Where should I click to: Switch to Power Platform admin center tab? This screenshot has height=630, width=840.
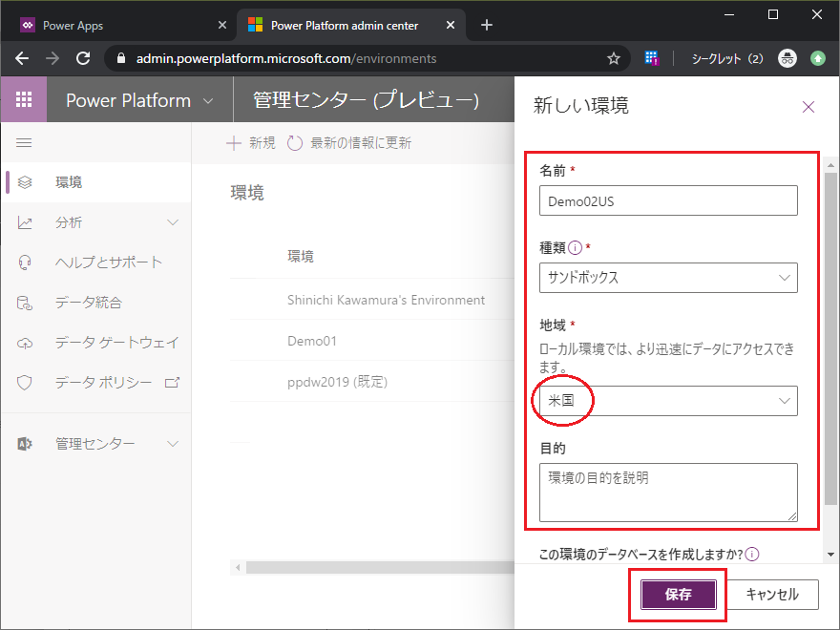[351, 25]
